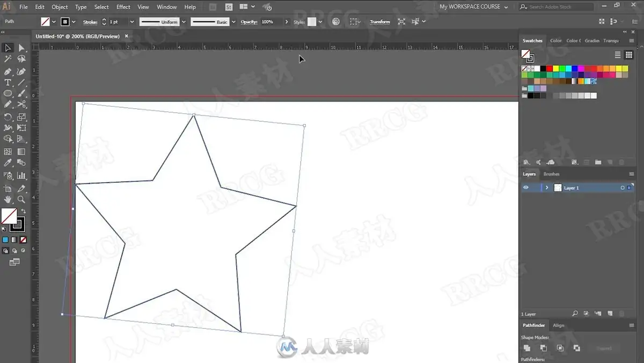Viewport: 644px width, 363px height.
Task: Click the Unite shape mode icon
Action: click(x=527, y=348)
